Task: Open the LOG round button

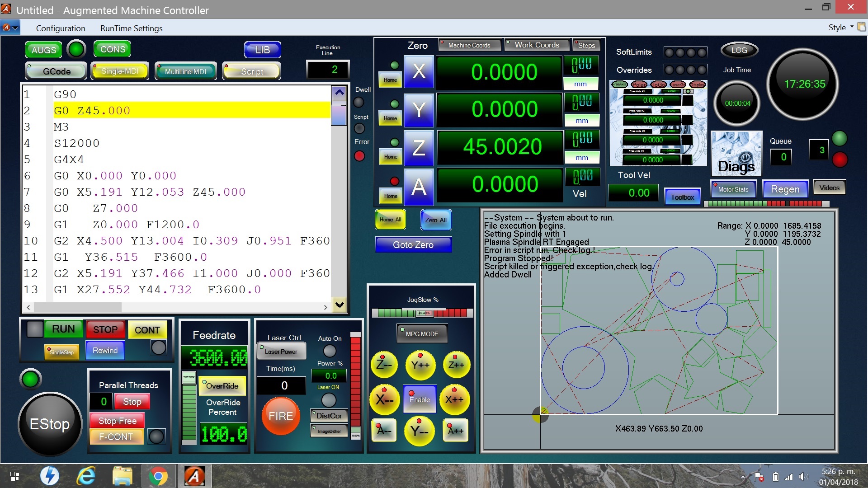Action: coord(739,50)
